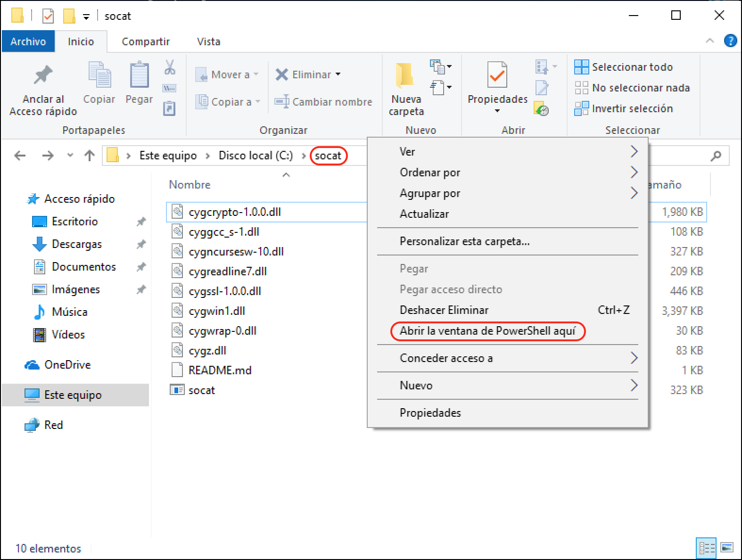Click the blue help question mark icon
This screenshot has width=742, height=560.
[730, 41]
